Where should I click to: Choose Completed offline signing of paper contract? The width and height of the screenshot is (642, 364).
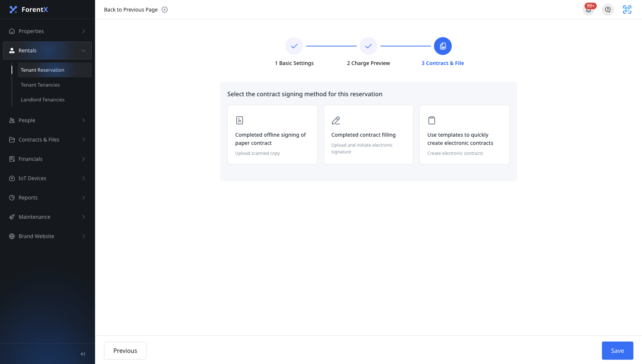(x=272, y=134)
